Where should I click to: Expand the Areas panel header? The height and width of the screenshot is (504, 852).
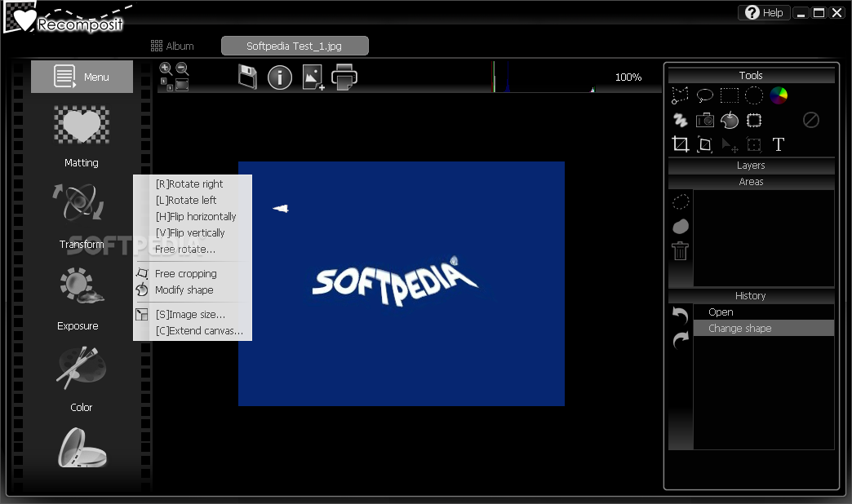pos(751,182)
